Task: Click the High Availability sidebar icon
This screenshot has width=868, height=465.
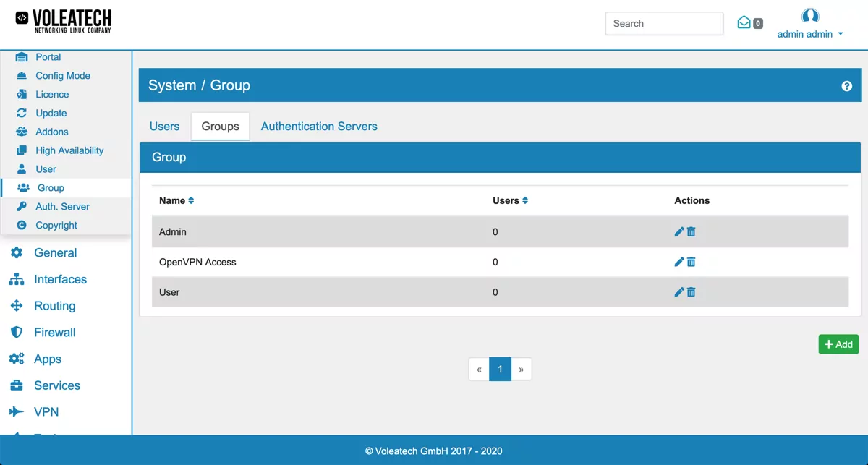Action: coord(23,150)
